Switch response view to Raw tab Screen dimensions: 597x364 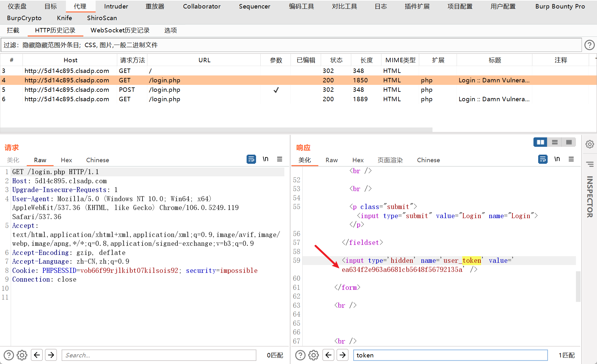(x=332, y=160)
